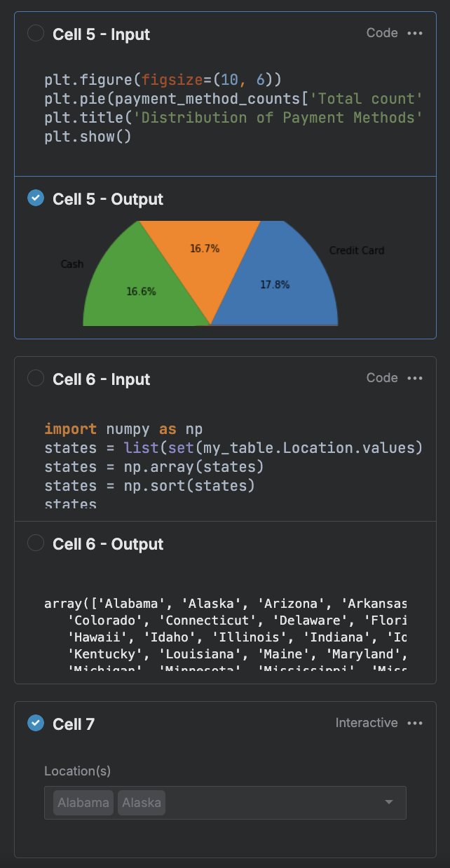The image size is (450, 868).
Task: Click the checkmark icon on Cell 5 Output
Action: (x=35, y=198)
